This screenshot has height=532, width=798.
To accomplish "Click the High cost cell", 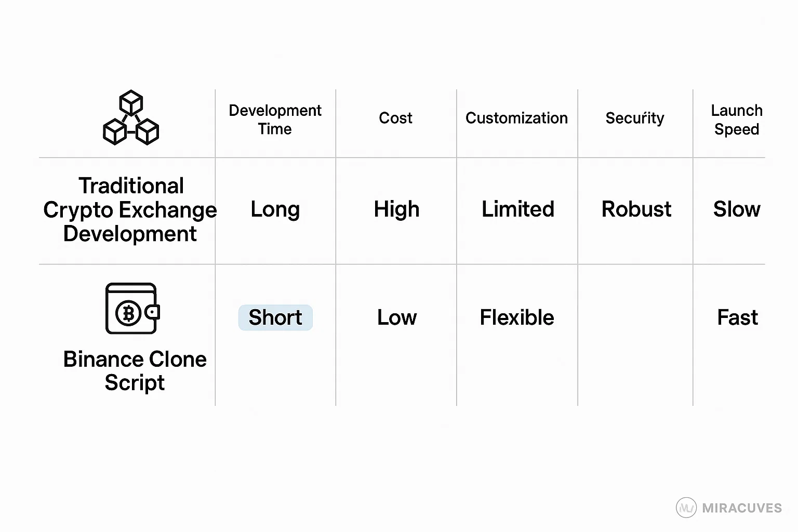I will pyautogui.click(x=396, y=209).
